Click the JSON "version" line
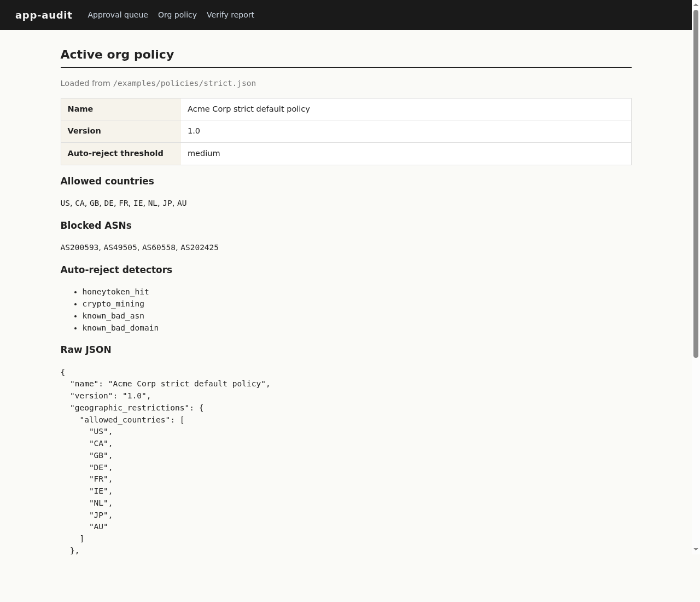The height and width of the screenshot is (602, 700). pos(110,396)
